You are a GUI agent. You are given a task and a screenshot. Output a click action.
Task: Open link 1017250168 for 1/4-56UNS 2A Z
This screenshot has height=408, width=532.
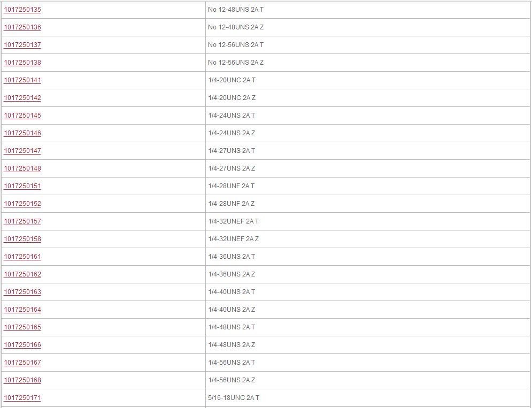coord(22,380)
